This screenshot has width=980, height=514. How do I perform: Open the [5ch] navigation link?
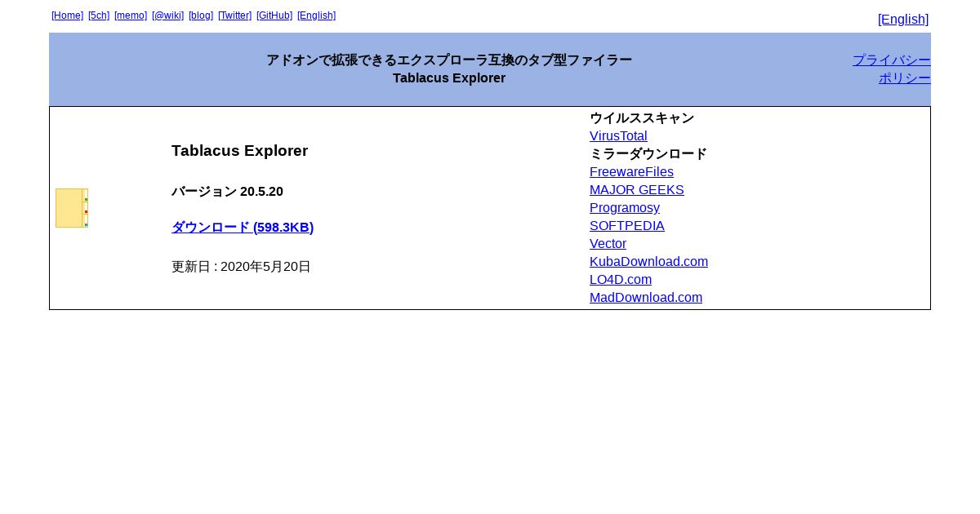click(x=99, y=16)
